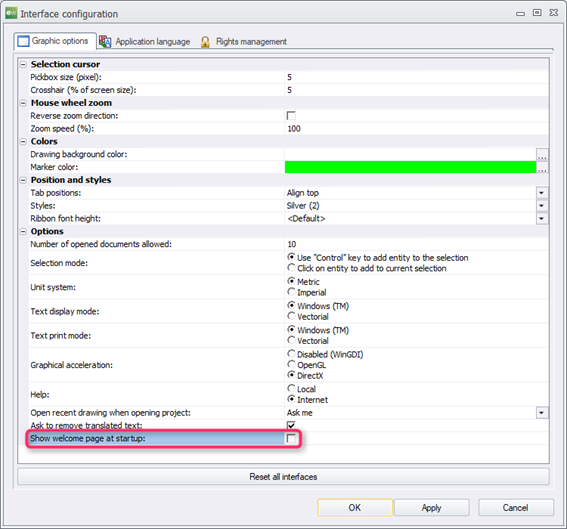Viewport: 567px width, 529px height.
Task: Open Drawing background color picker ellipsis
Action: 542,154
